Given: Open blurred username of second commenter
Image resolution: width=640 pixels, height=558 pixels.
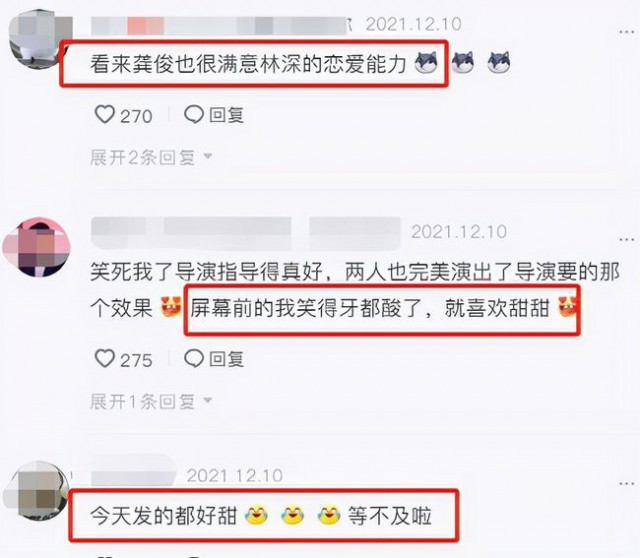Looking at the screenshot, I should tap(245, 233).
